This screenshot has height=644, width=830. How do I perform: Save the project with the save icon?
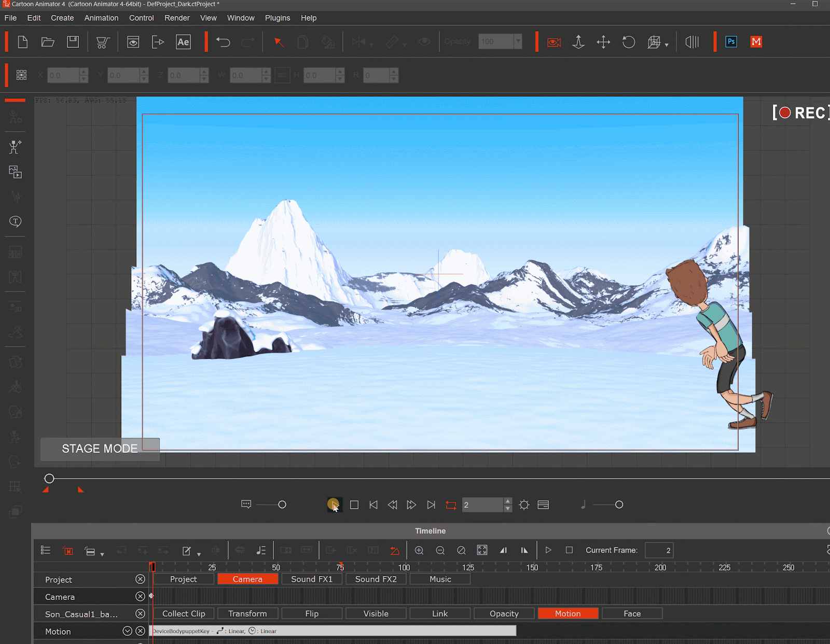pyautogui.click(x=73, y=41)
